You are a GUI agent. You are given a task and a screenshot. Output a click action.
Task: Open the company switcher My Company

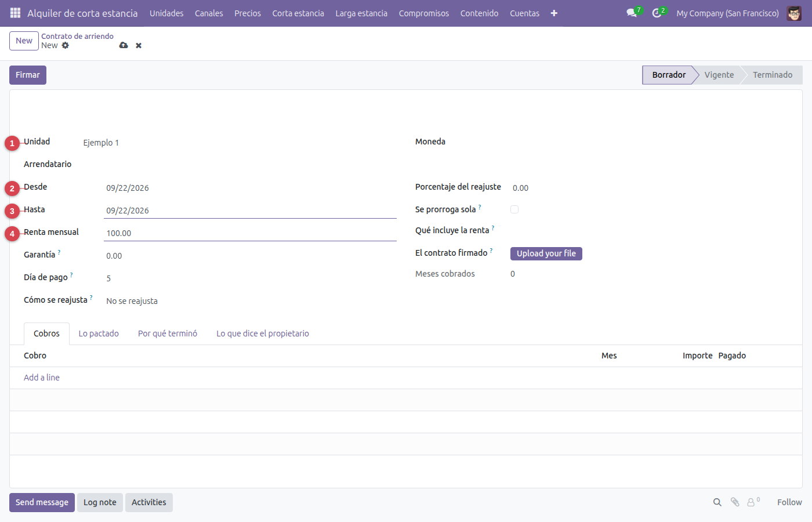[727, 13]
